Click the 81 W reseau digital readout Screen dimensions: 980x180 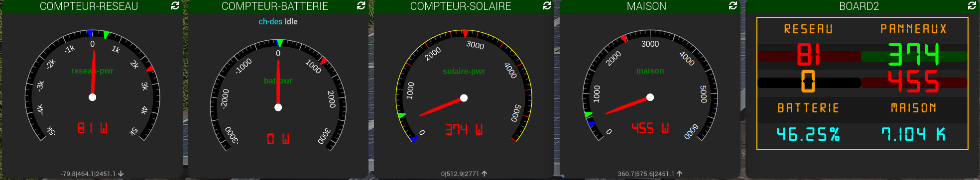tap(92, 128)
